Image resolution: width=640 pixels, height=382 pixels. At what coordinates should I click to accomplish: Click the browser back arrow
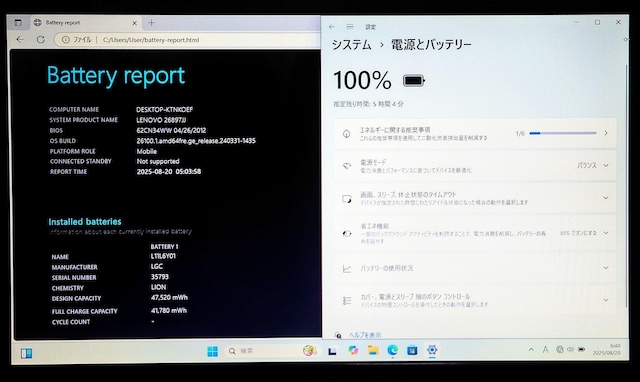(x=20, y=40)
